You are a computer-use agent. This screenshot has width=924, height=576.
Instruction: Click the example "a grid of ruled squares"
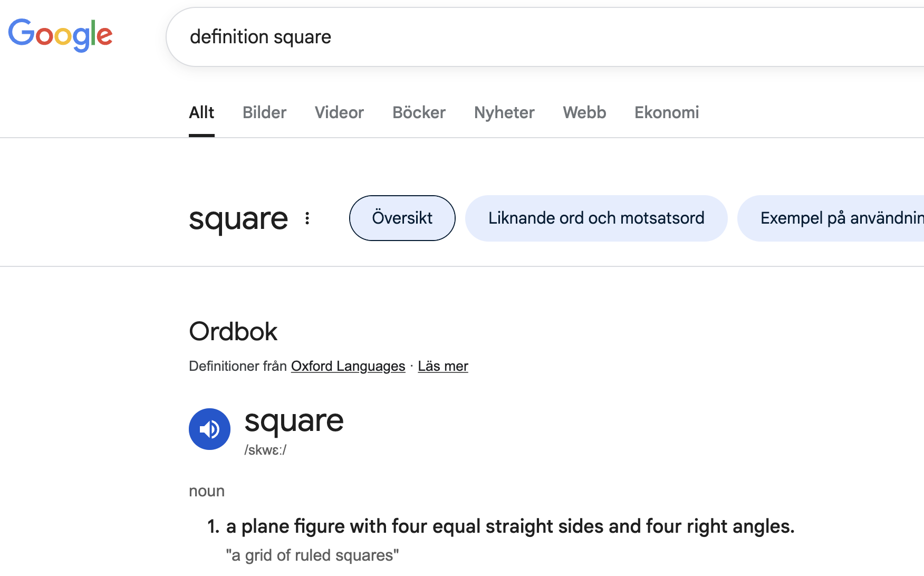[x=312, y=555]
